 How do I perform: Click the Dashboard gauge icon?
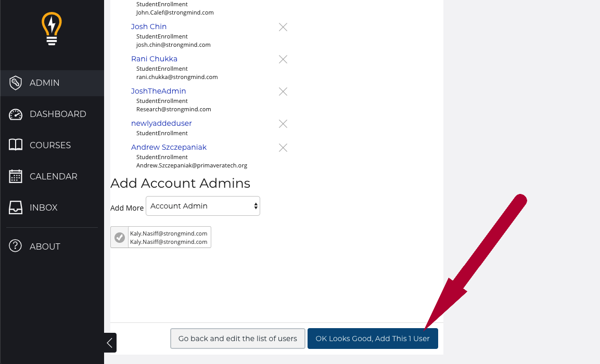16,114
